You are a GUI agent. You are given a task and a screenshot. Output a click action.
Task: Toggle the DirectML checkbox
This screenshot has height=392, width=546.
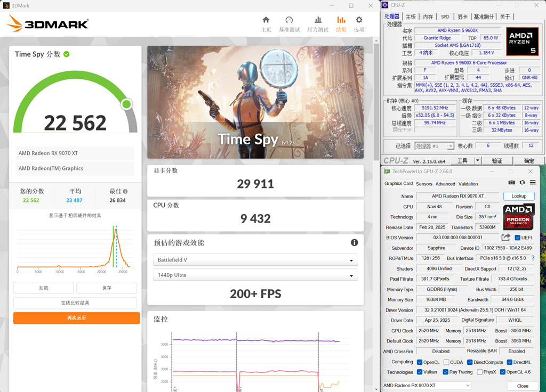509,362
